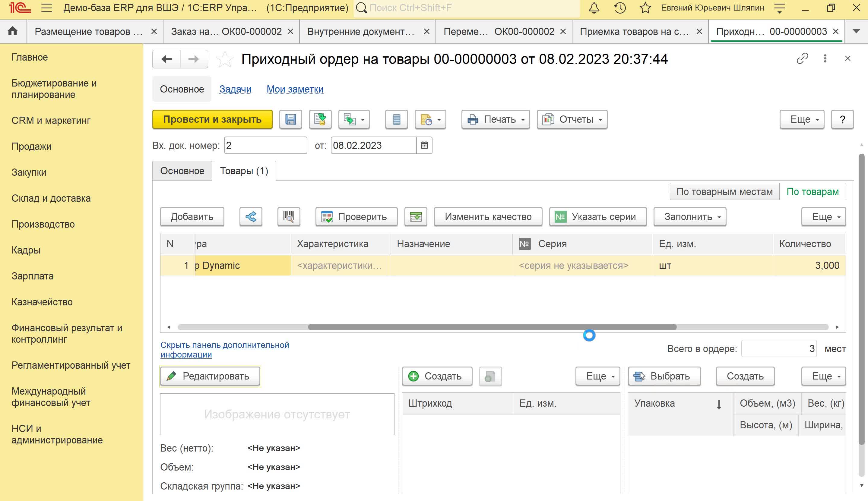Expand the additional reports icon dropdown

click(x=431, y=119)
